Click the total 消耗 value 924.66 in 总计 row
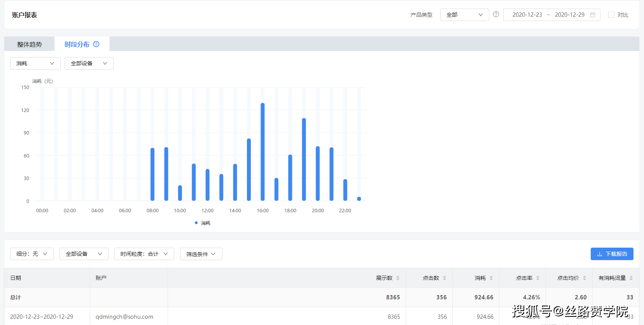This screenshot has height=325, width=644. 484,297
